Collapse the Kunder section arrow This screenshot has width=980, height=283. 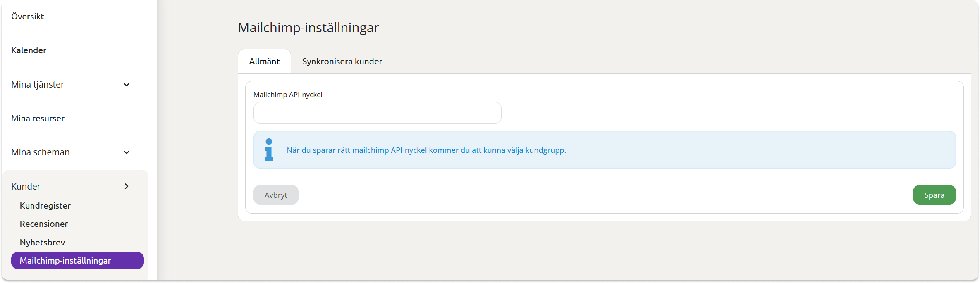(127, 186)
